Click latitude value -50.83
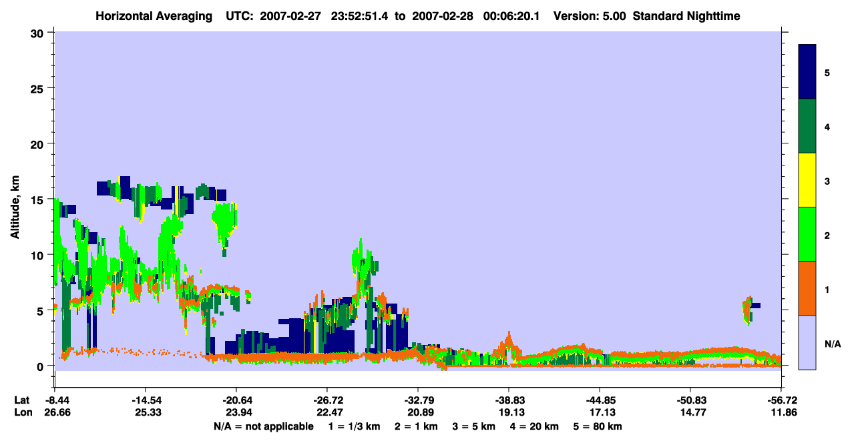Viewport: 868px width, 445px height. [x=690, y=400]
